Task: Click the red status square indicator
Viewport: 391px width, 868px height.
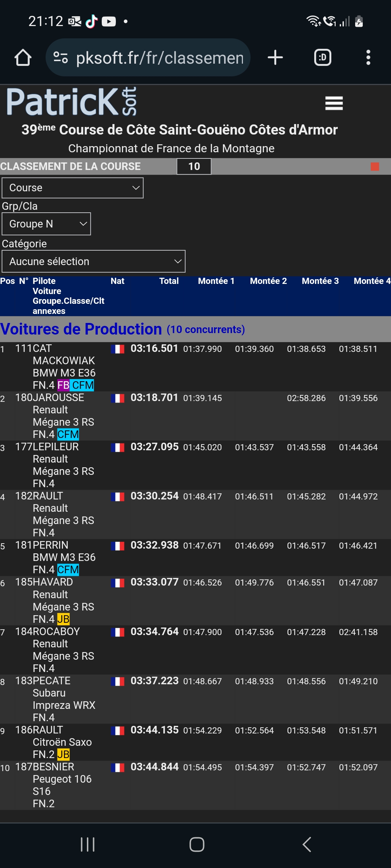Action: coord(375,166)
